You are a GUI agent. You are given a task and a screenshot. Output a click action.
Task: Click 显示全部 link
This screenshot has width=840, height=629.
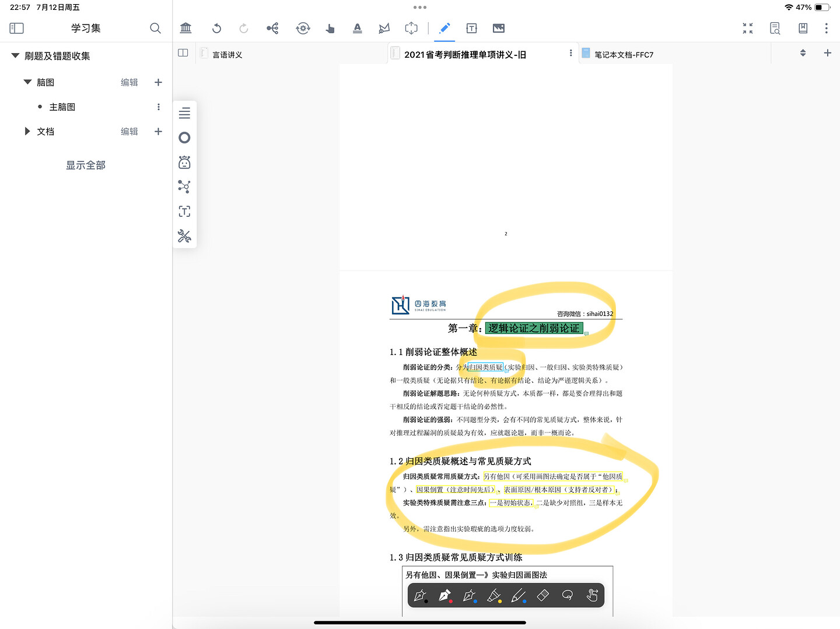point(86,165)
